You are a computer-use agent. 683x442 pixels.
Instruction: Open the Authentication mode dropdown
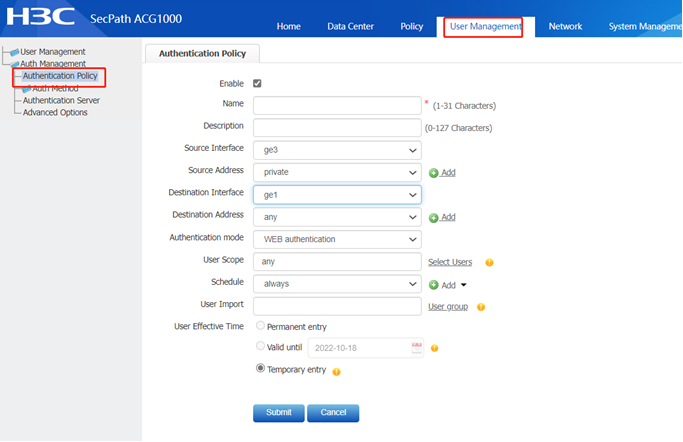tap(337, 239)
